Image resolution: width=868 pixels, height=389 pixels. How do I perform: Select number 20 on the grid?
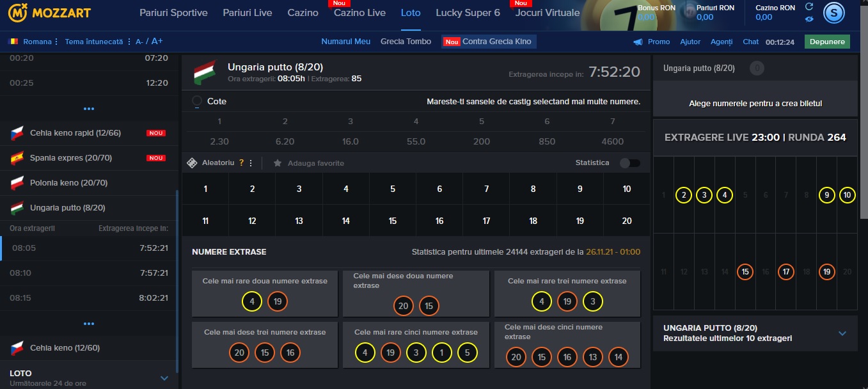coord(627,221)
